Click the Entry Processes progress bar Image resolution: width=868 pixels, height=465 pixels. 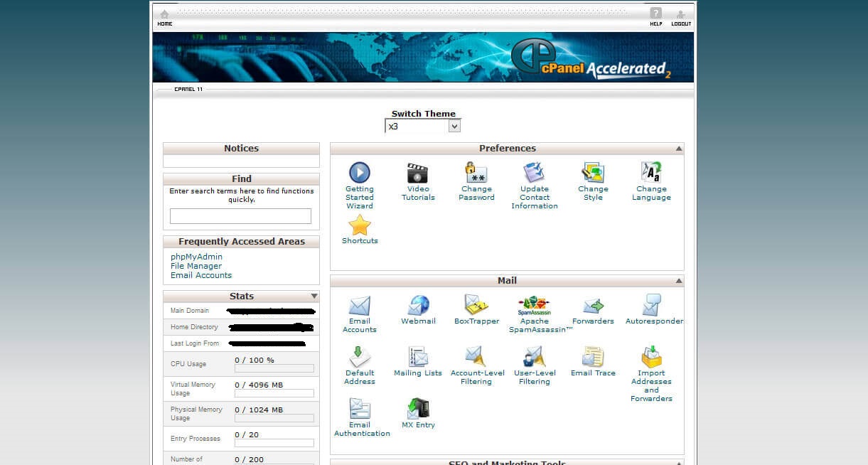coord(274,443)
